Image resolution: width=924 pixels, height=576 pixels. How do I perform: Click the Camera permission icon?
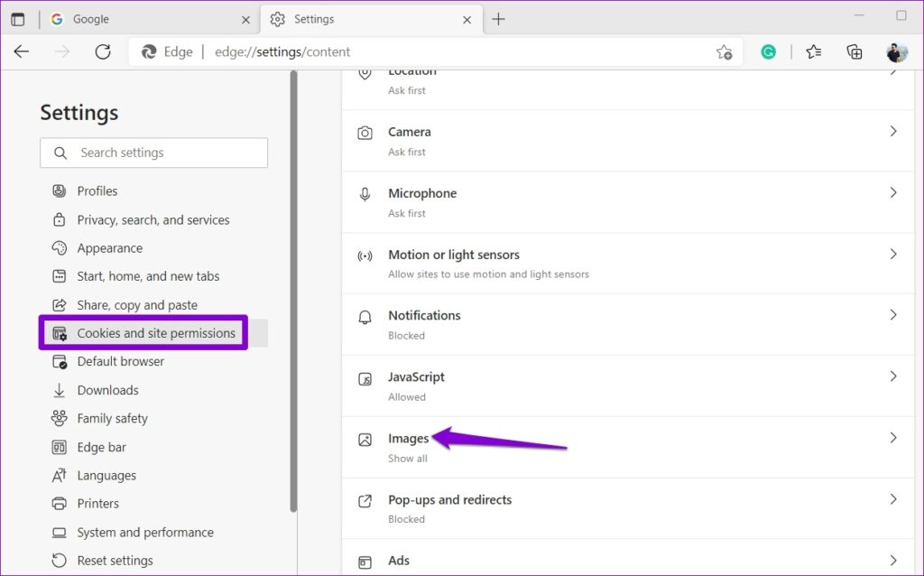365,132
